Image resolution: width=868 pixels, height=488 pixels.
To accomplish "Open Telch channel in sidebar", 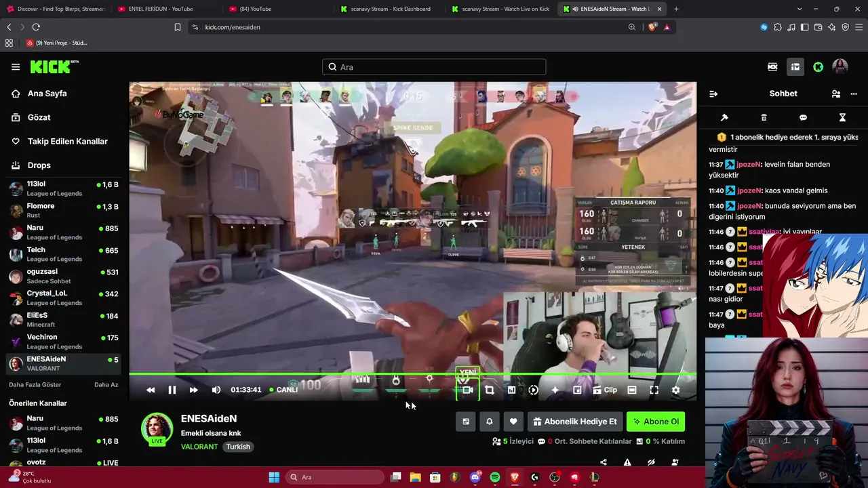I will tap(64, 254).
